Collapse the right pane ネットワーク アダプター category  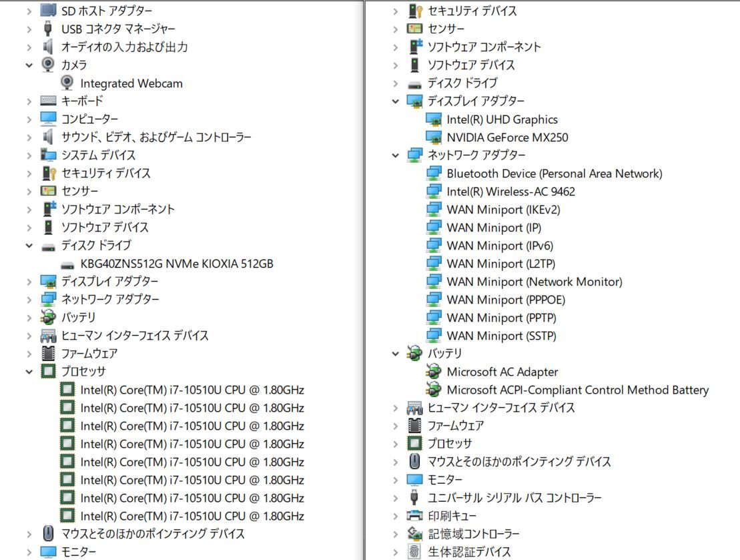[x=395, y=155]
